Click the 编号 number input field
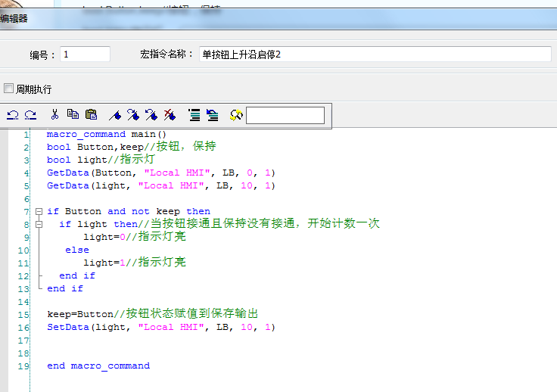Viewport: 557px width, 392px height. [x=85, y=54]
